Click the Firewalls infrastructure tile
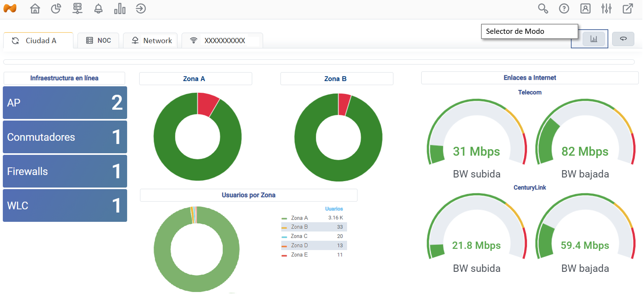 (x=65, y=171)
